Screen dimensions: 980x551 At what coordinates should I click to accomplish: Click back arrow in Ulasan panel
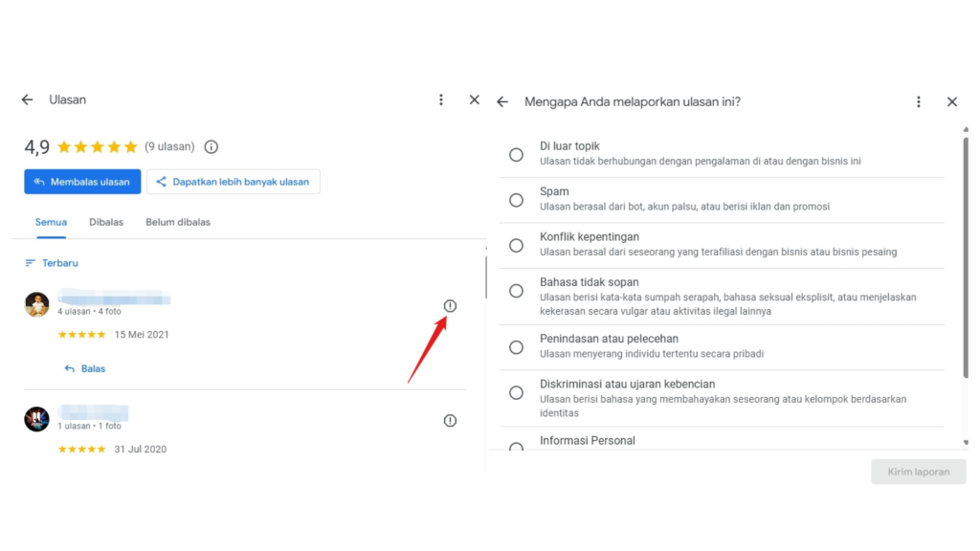point(27,99)
